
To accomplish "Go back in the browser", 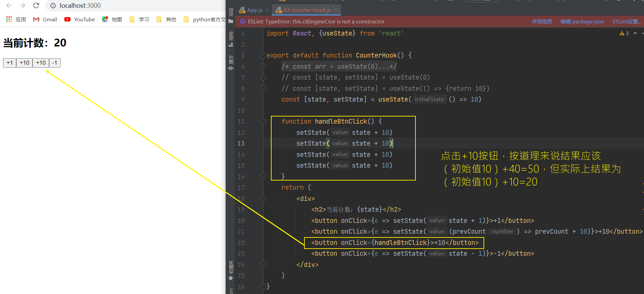I will tap(9, 5).
